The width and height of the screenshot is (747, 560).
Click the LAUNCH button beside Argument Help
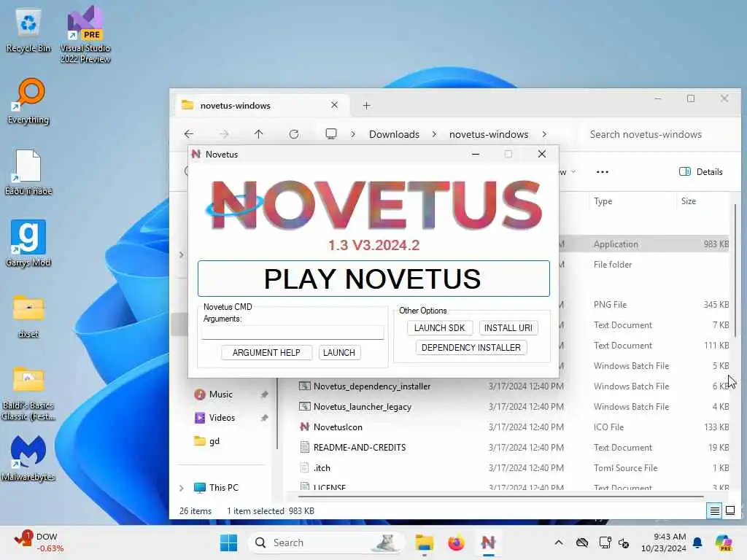(x=339, y=352)
